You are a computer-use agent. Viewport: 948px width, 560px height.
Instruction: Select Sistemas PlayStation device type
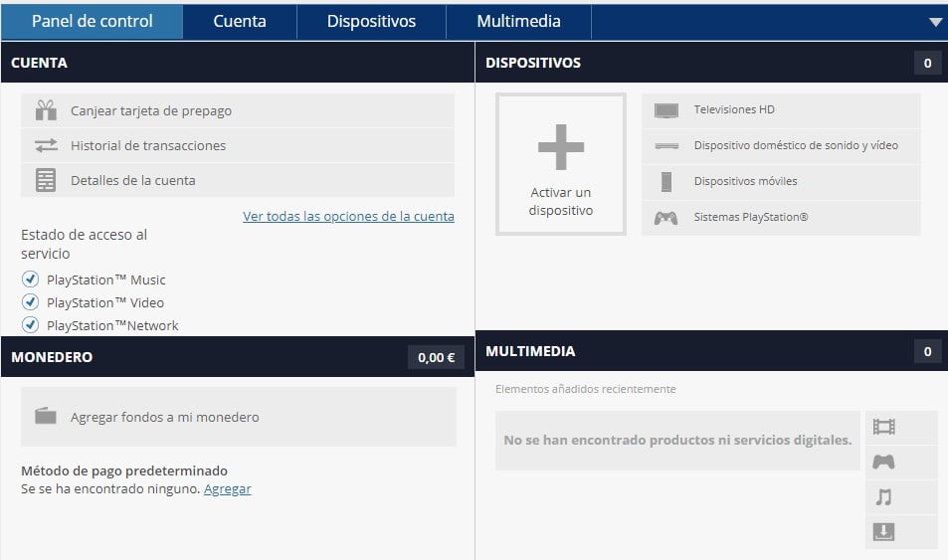[x=781, y=217]
